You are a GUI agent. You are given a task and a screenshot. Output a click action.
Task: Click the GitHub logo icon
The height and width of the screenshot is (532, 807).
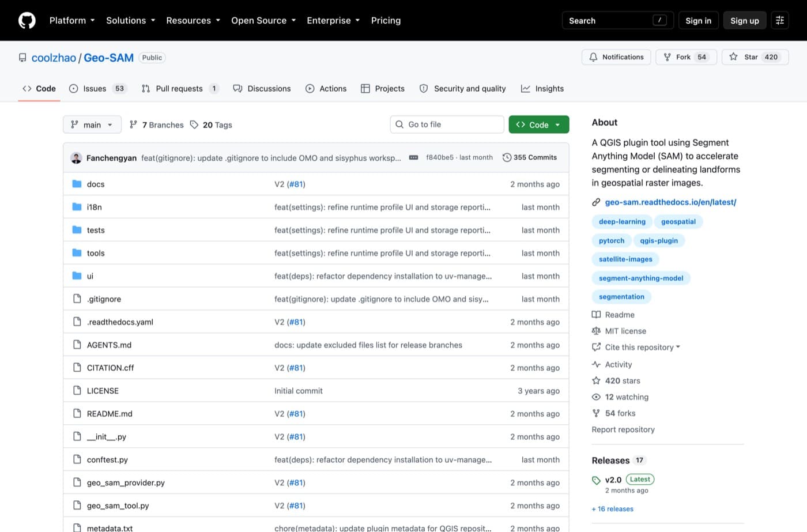click(27, 20)
